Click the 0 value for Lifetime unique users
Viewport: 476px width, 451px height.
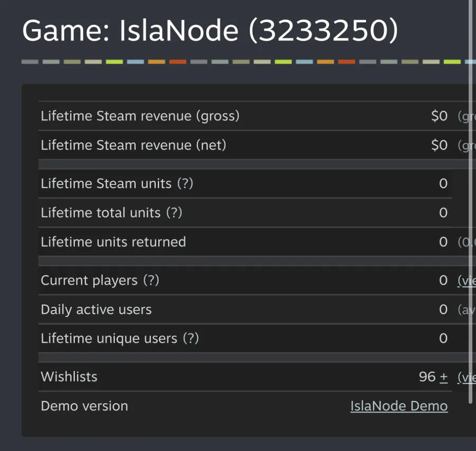(444, 338)
